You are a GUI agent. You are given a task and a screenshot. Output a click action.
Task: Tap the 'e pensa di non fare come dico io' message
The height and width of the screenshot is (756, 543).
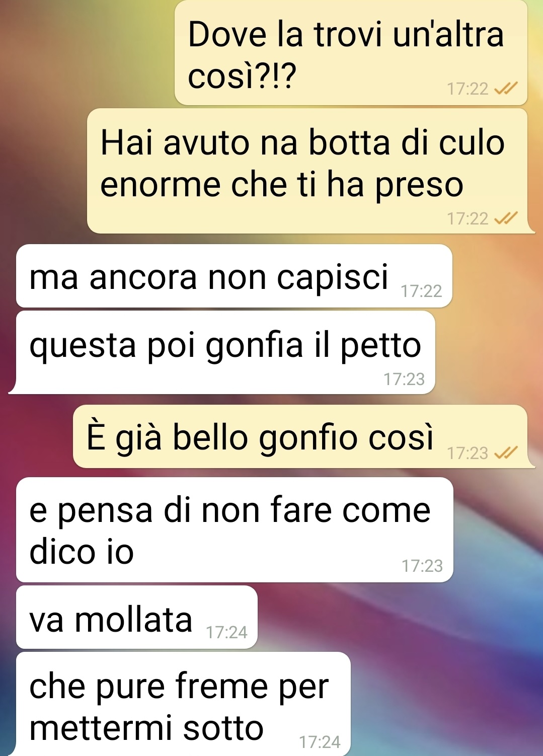(x=235, y=530)
